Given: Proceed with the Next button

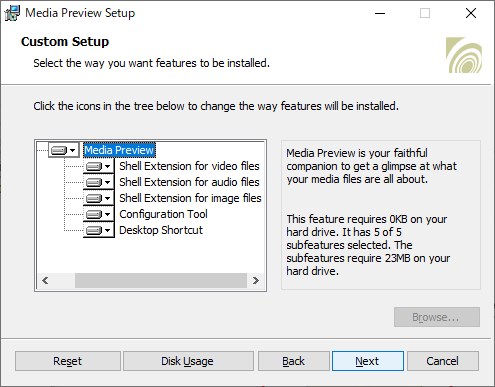Looking at the screenshot, I should (368, 361).
